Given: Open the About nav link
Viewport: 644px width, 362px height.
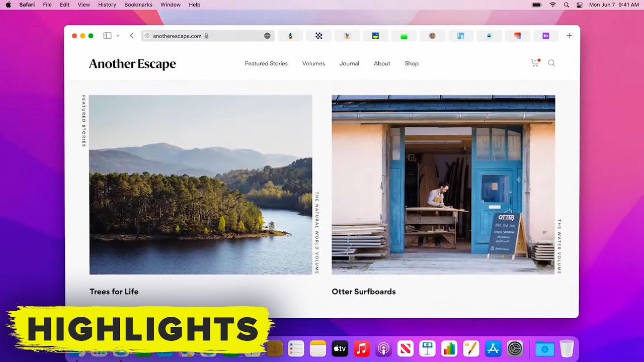Looking at the screenshot, I should 382,63.
